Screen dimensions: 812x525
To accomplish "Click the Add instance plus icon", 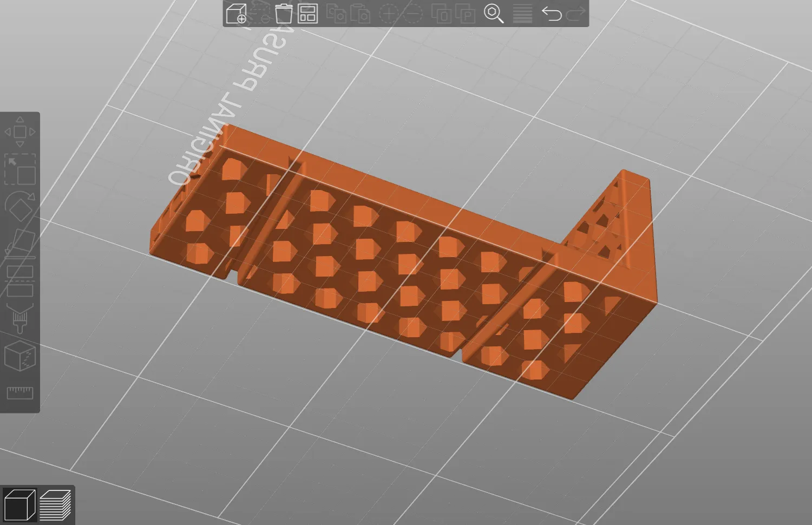I will pos(388,13).
